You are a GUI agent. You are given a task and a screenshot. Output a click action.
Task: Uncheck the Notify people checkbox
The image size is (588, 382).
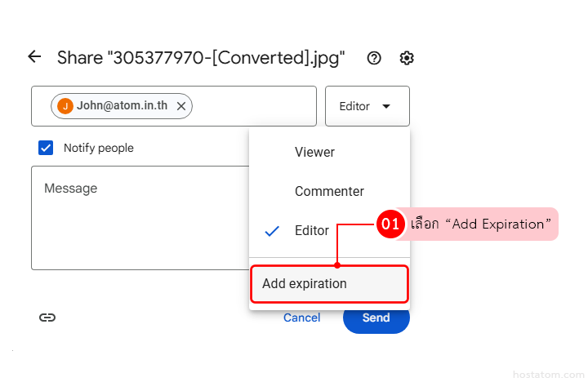(47, 148)
